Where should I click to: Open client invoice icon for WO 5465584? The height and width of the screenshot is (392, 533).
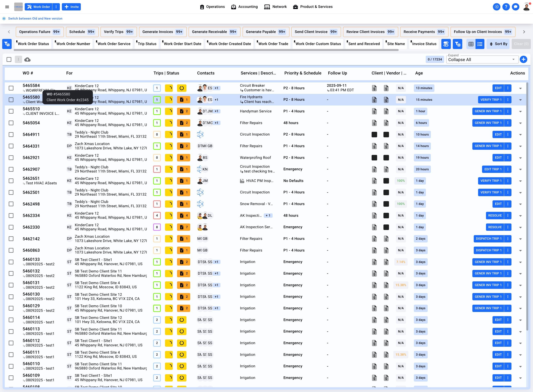point(374,88)
